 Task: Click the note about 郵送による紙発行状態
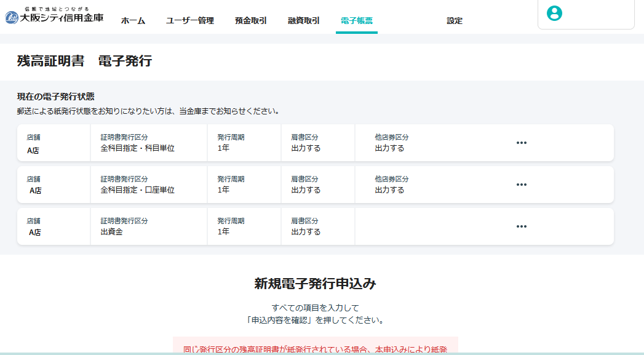click(149, 111)
